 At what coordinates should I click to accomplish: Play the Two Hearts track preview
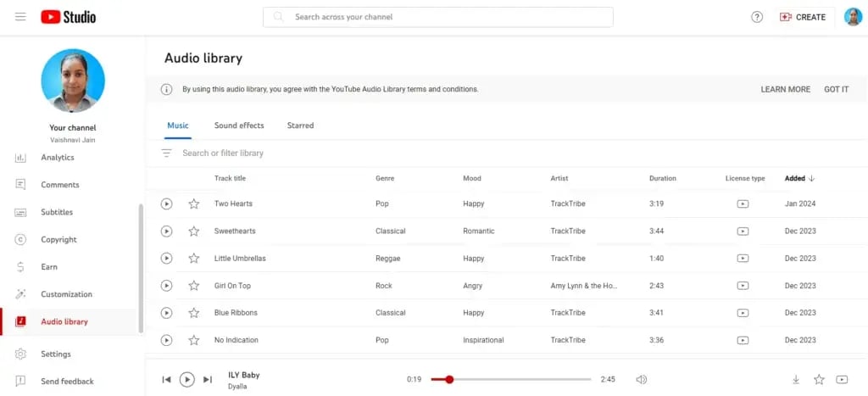click(166, 204)
